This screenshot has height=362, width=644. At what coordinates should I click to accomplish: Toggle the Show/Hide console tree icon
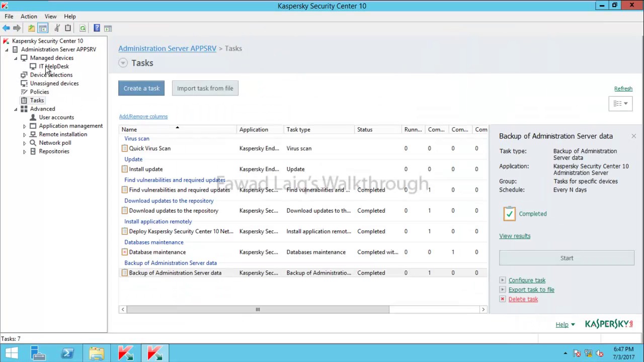(x=43, y=28)
